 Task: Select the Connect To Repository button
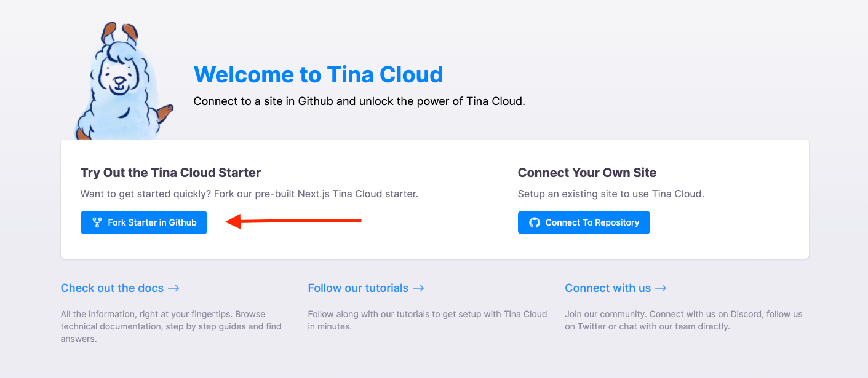(584, 222)
